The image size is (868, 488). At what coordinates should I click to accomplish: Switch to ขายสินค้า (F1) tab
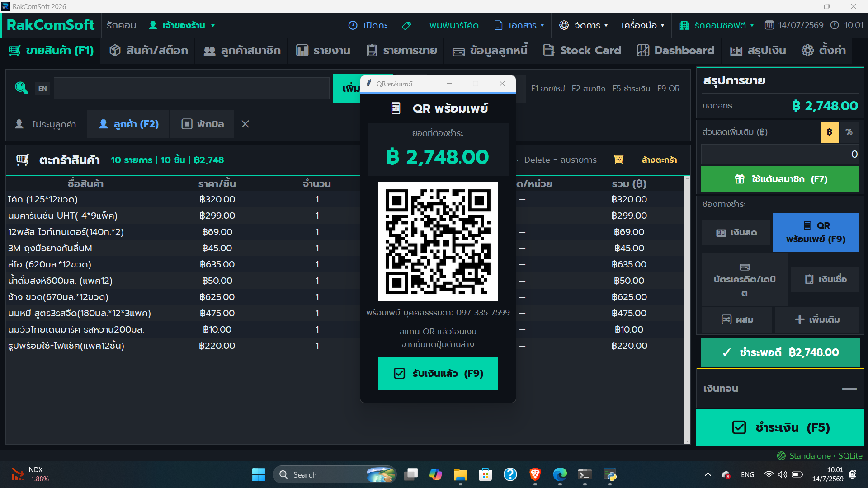[51, 50]
